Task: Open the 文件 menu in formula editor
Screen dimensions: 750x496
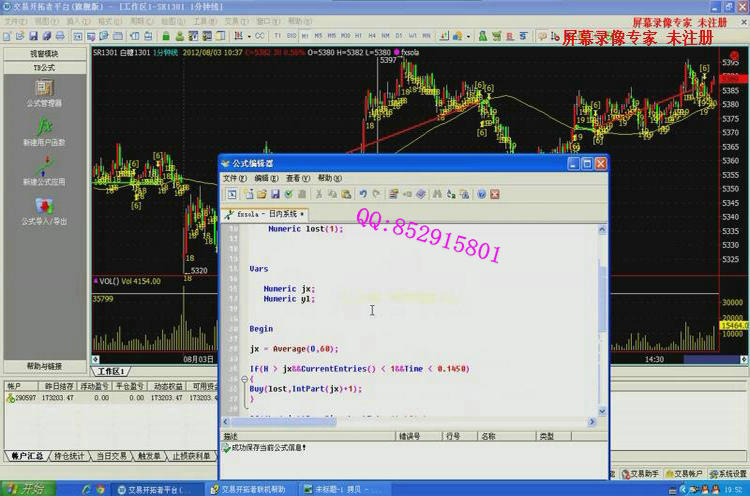Action: pos(235,178)
